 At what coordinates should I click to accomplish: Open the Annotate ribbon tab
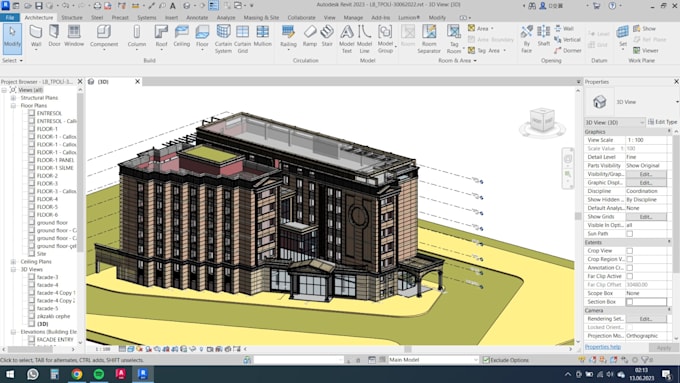[x=197, y=17]
